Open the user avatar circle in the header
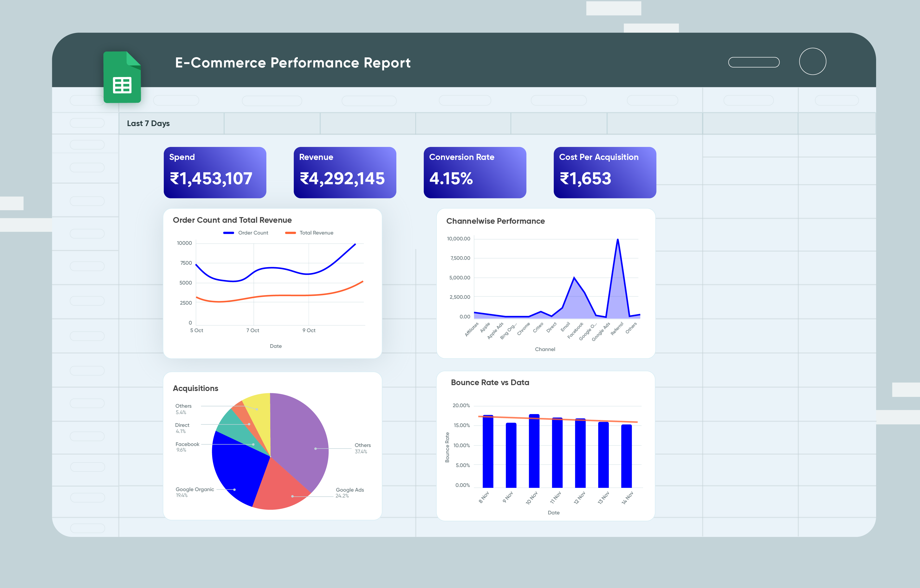The image size is (920, 588). 813,61
